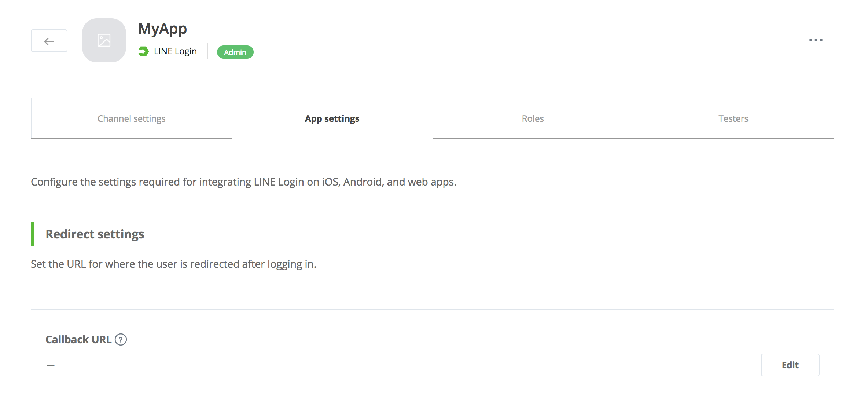Click the LINE Login label text
868x413 pixels.
point(175,51)
